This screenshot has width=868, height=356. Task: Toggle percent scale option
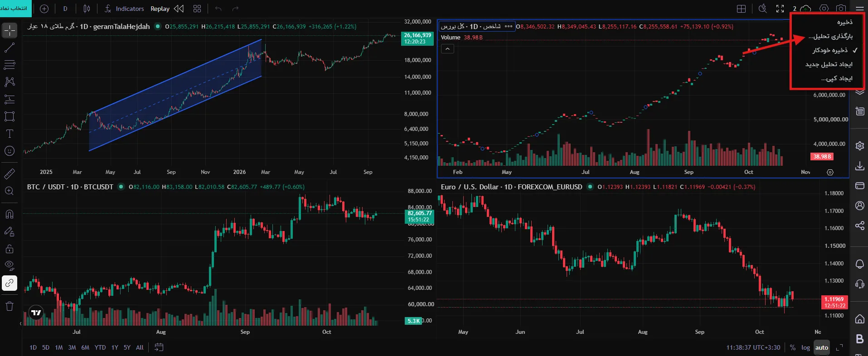click(x=792, y=347)
